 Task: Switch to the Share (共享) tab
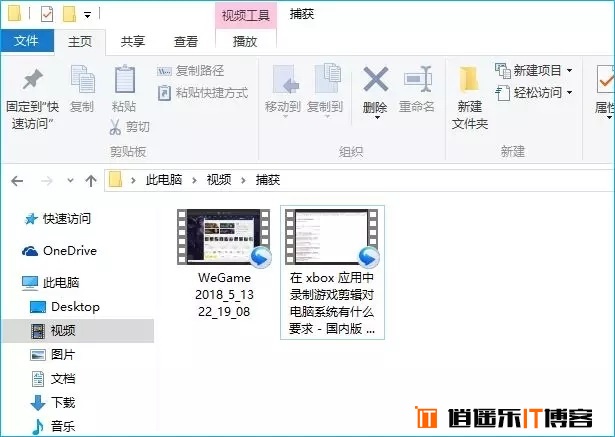click(x=133, y=41)
